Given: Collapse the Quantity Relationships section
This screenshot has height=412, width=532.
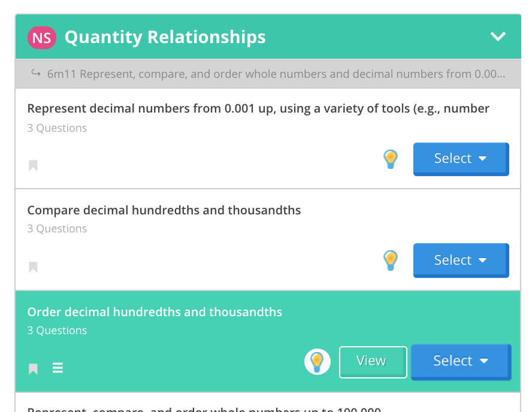Looking at the screenshot, I should click(498, 37).
